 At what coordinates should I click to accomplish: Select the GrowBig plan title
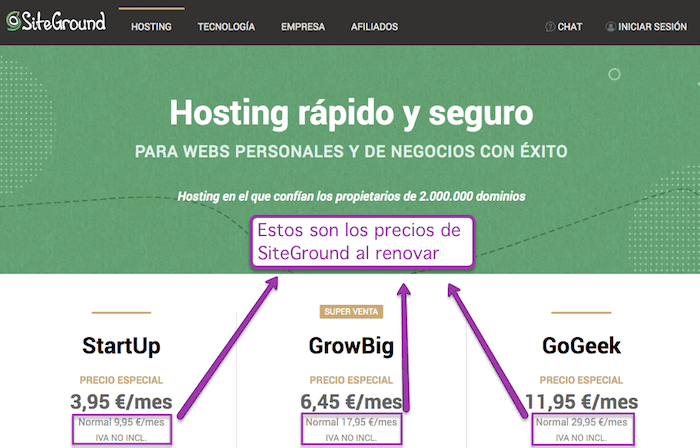tap(351, 346)
